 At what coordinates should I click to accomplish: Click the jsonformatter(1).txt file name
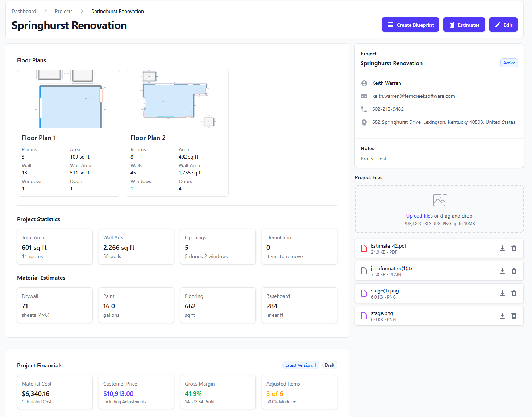coord(392,268)
